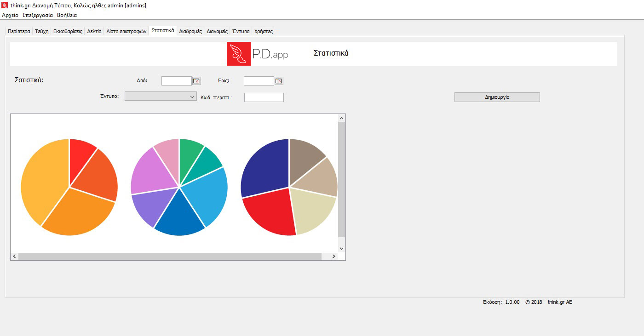Click the Από date input field
The height and width of the screenshot is (336, 644).
pyautogui.click(x=176, y=81)
